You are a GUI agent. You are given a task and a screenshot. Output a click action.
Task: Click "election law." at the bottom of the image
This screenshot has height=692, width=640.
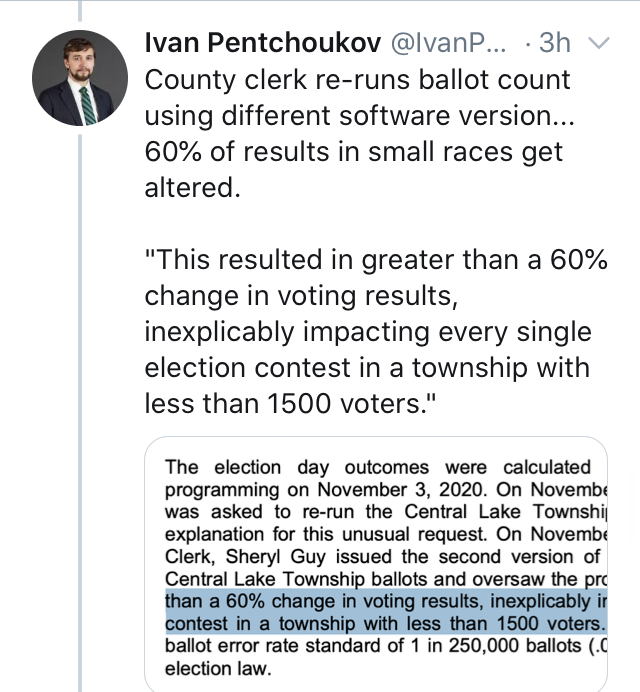[218, 668]
